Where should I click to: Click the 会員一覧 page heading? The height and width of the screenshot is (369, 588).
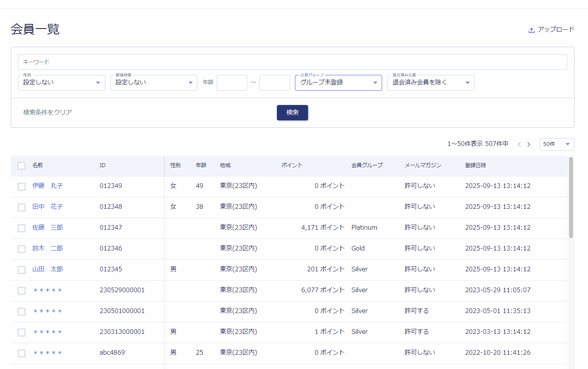[x=35, y=29]
